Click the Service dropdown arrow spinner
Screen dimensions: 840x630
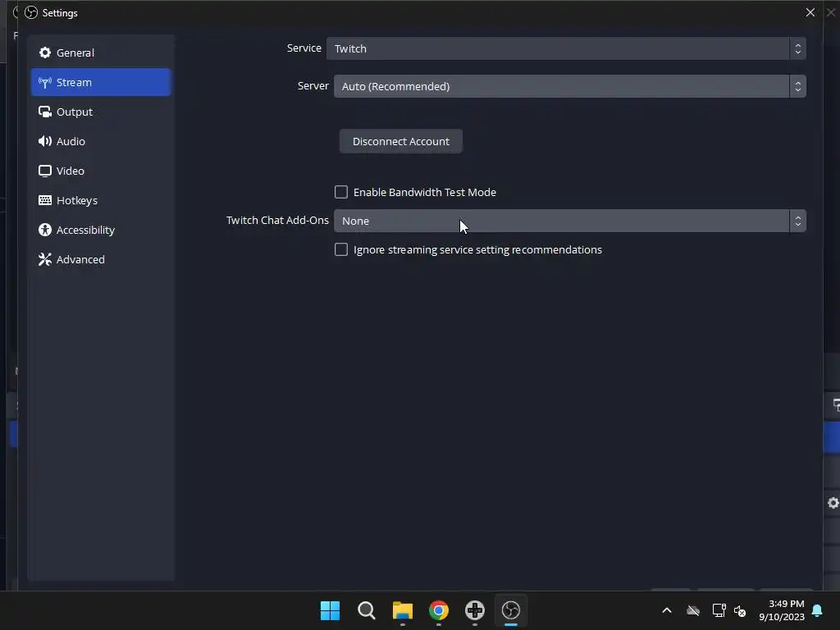point(797,48)
